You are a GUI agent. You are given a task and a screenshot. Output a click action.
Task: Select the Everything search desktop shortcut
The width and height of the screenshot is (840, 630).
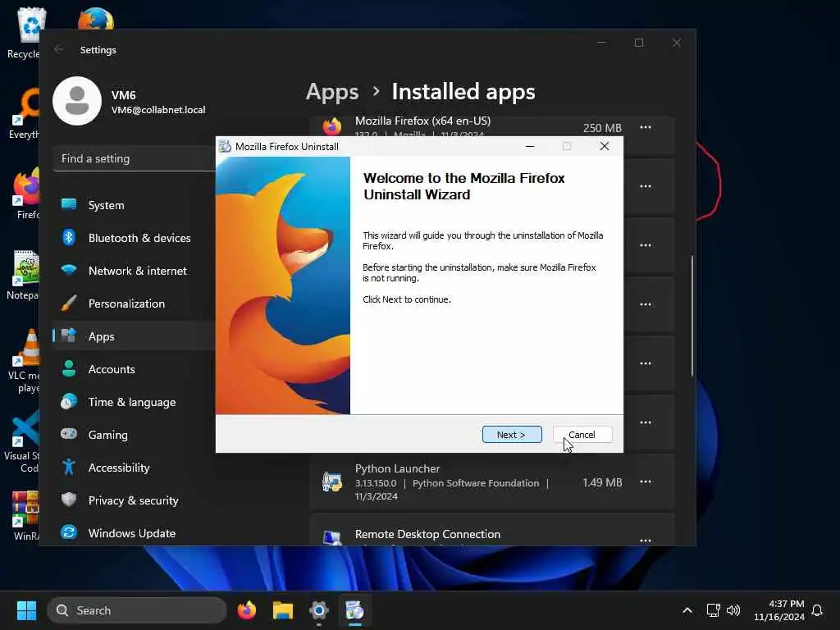(x=23, y=114)
